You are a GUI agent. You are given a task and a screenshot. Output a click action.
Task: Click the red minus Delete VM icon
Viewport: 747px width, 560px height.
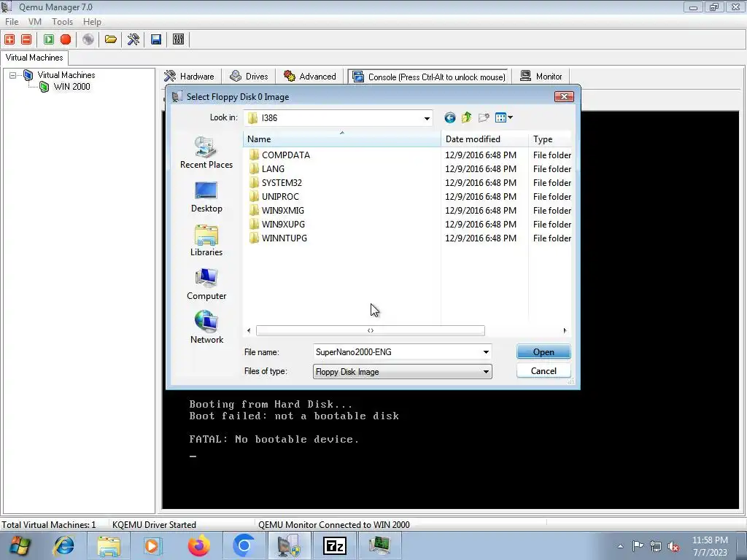(26, 39)
